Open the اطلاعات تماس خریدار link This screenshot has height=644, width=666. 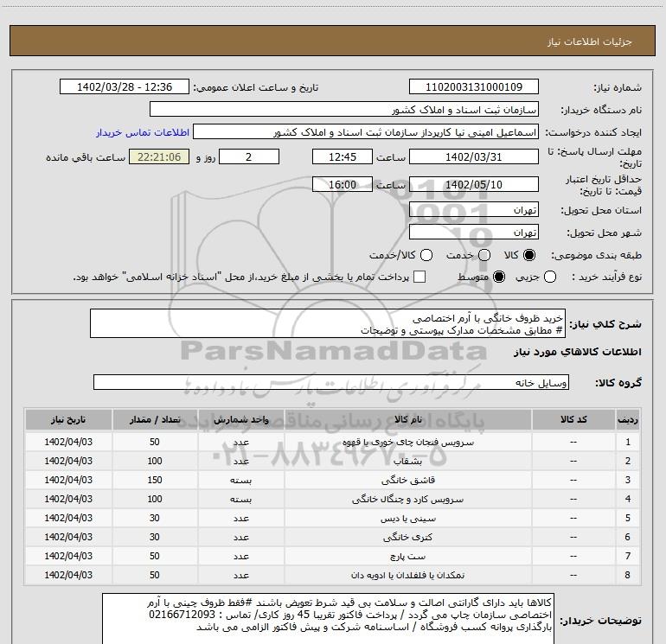click(143, 132)
